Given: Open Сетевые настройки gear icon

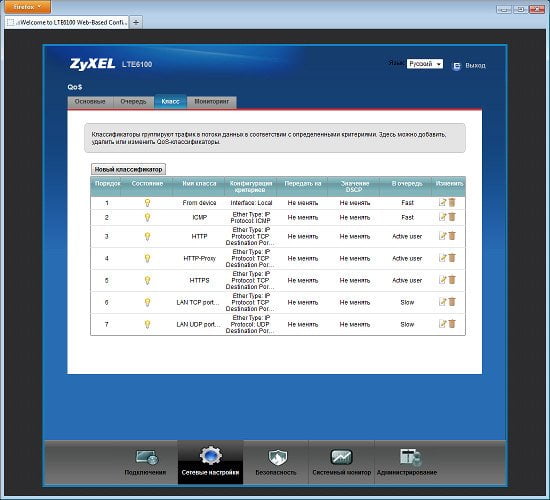Looking at the screenshot, I should point(210,455).
